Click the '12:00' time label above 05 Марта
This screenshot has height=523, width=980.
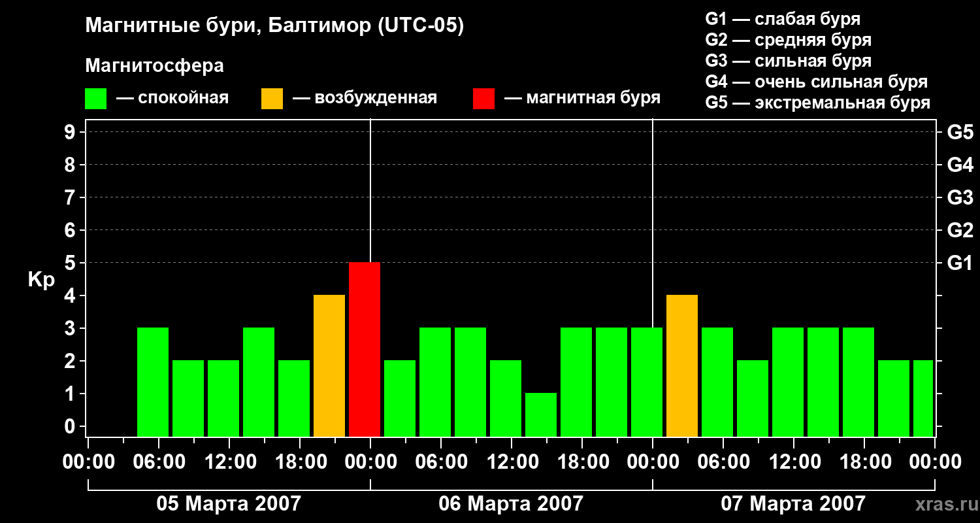pos(229,462)
